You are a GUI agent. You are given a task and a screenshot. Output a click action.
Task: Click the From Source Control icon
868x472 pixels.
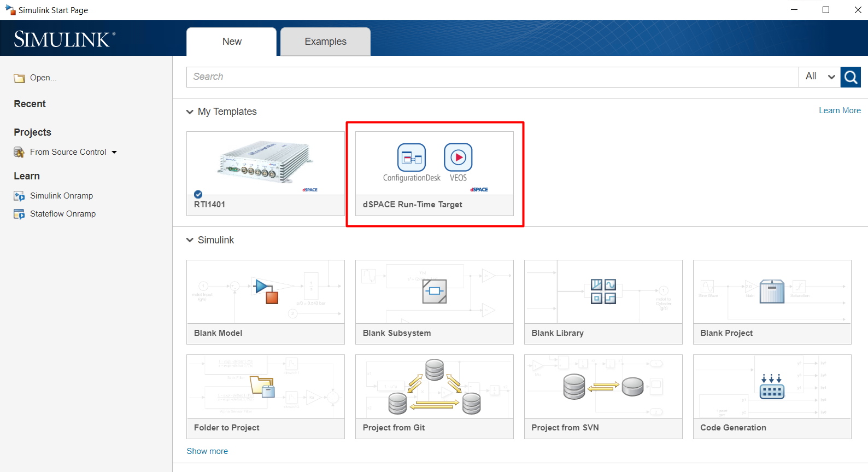click(x=19, y=152)
